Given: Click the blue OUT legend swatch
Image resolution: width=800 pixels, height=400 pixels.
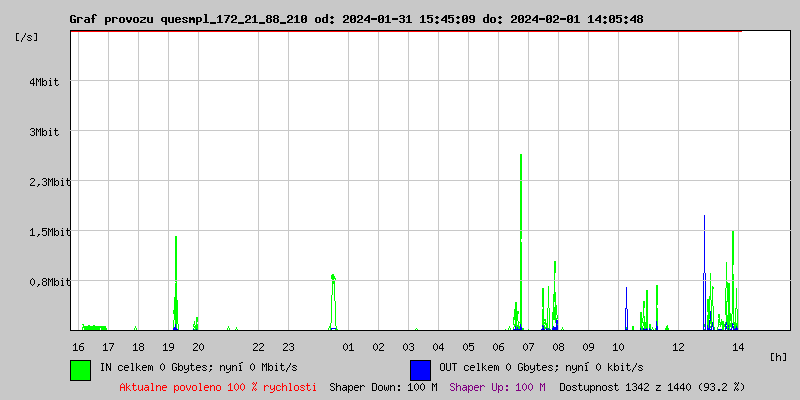Looking at the screenshot, I should click(x=420, y=369).
